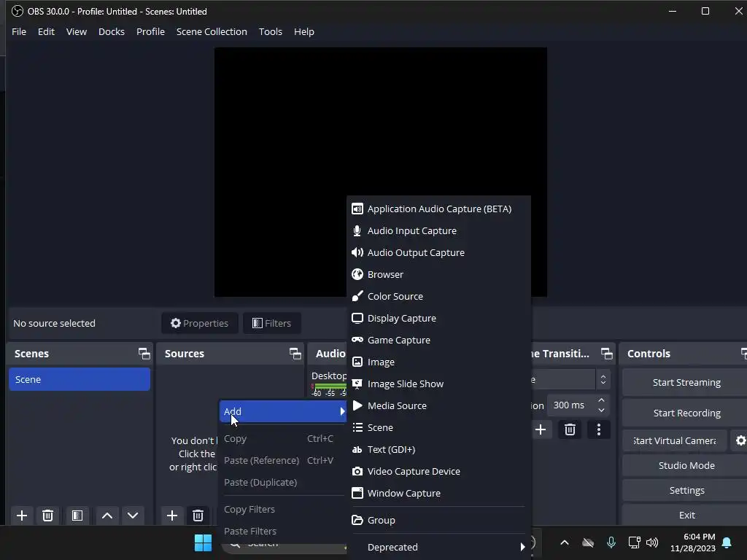Click the microphone tray icon

click(x=611, y=542)
